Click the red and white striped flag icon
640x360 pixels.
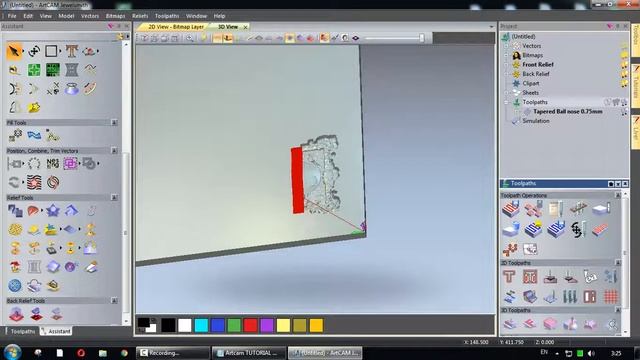pyautogui.click(x=34, y=182)
